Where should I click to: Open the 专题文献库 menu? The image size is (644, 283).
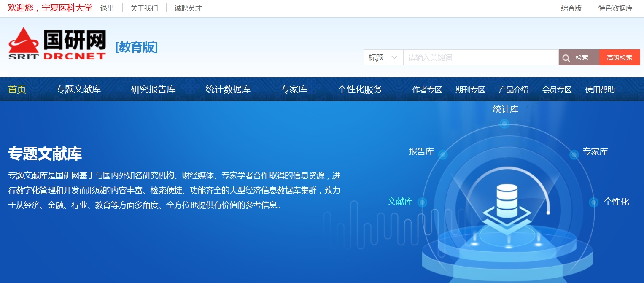(78, 89)
